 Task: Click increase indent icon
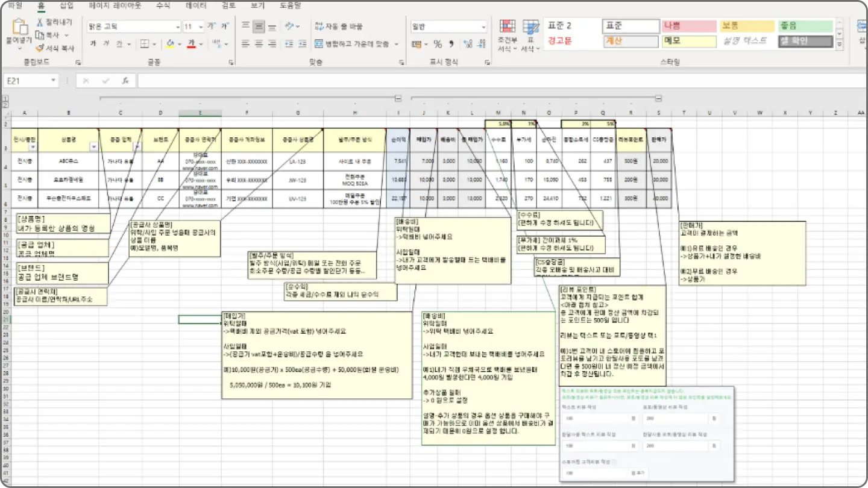click(302, 44)
